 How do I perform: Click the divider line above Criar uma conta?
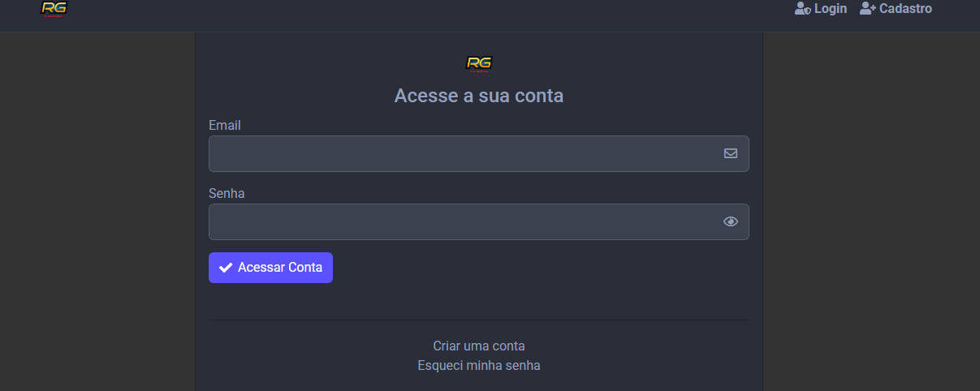pyautogui.click(x=479, y=320)
